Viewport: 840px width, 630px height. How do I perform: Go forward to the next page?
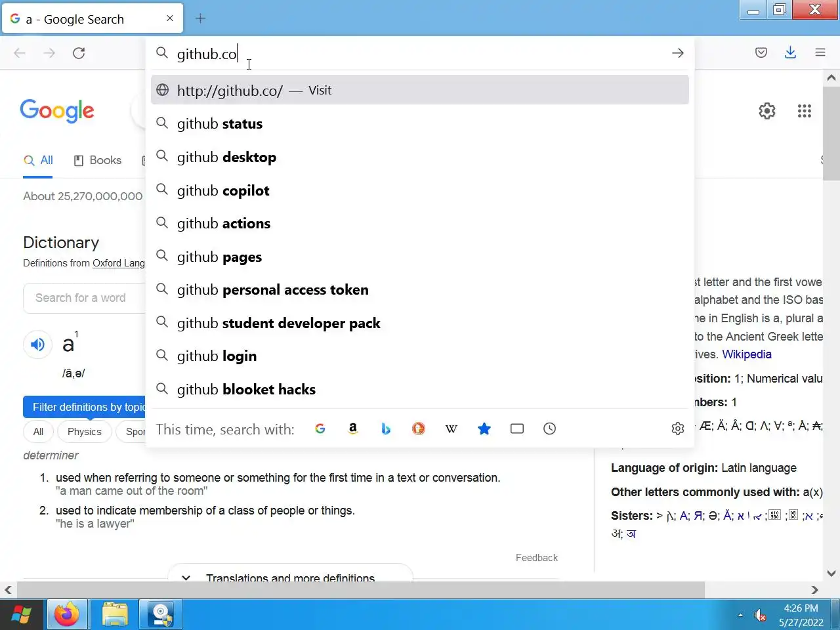pyautogui.click(x=49, y=53)
